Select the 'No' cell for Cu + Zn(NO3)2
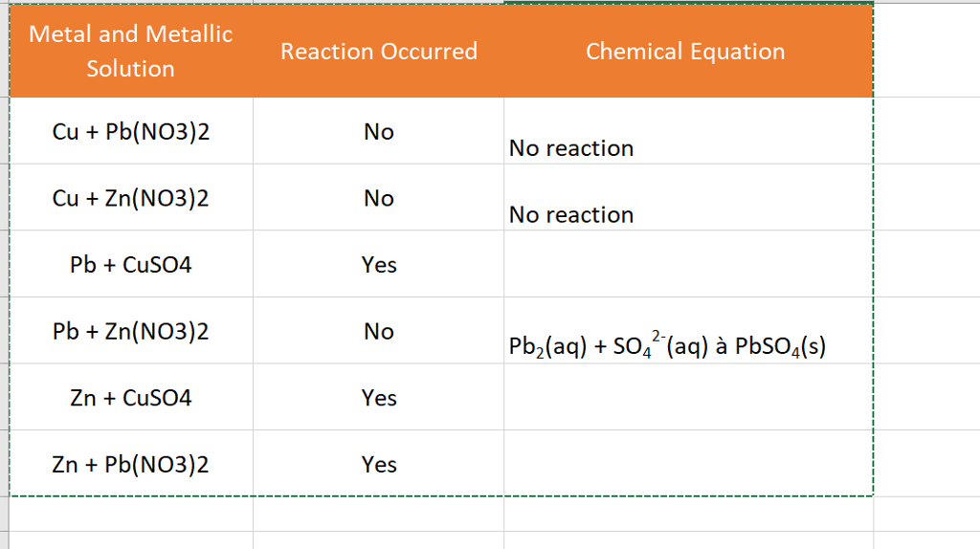 379,197
